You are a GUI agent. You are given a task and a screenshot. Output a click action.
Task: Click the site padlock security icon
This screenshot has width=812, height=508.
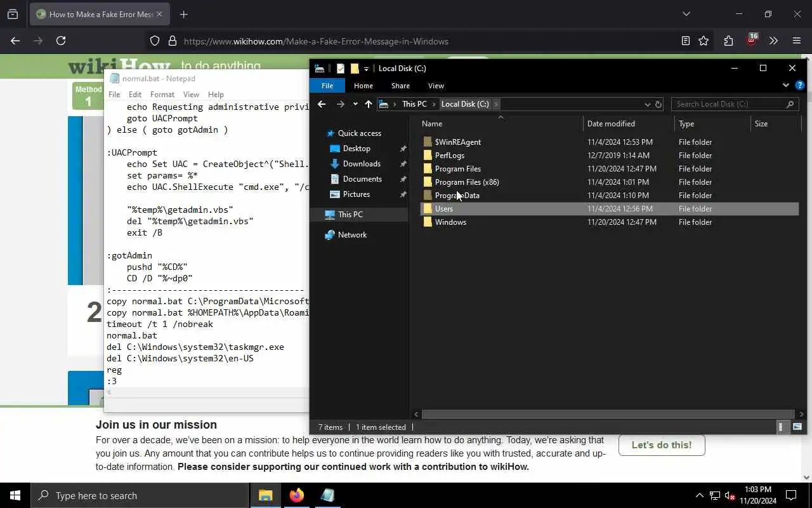(x=172, y=41)
